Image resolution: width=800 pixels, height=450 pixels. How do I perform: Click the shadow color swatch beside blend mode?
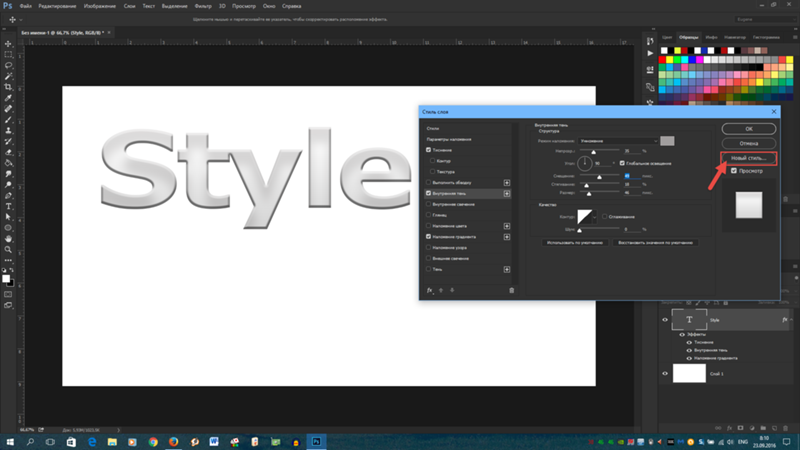pos(667,141)
